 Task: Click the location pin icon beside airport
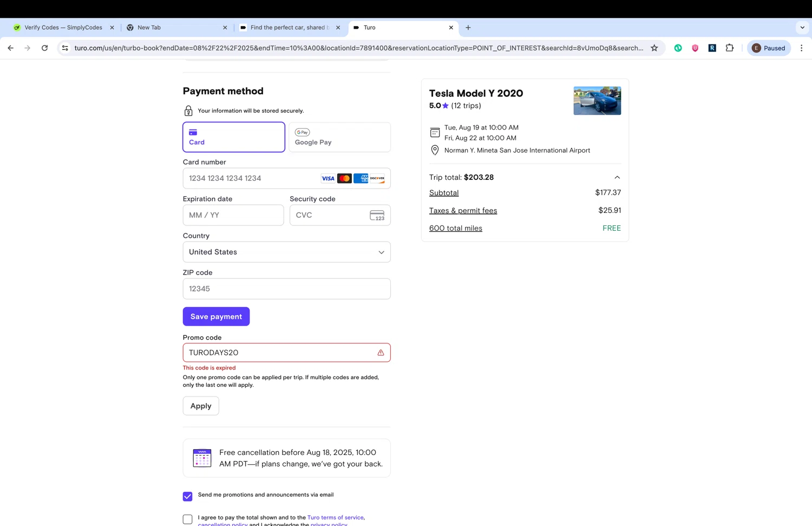(435, 151)
